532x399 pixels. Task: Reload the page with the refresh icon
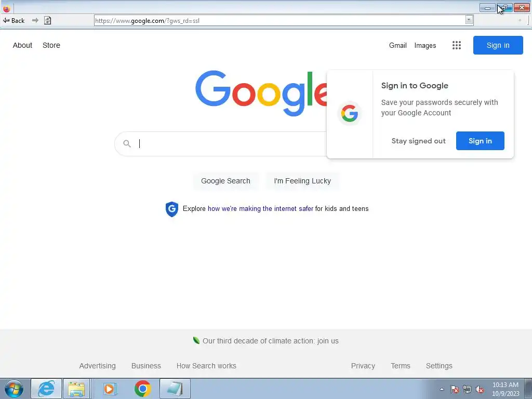[47, 20]
